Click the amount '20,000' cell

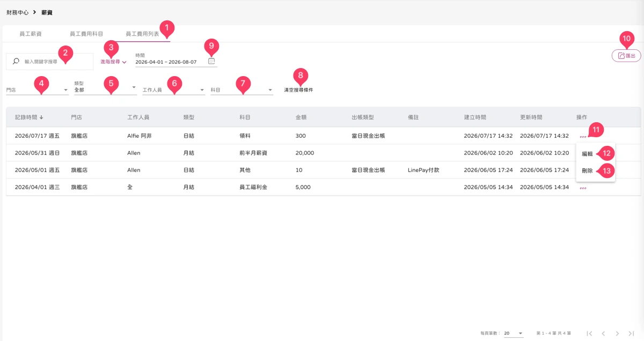(305, 153)
